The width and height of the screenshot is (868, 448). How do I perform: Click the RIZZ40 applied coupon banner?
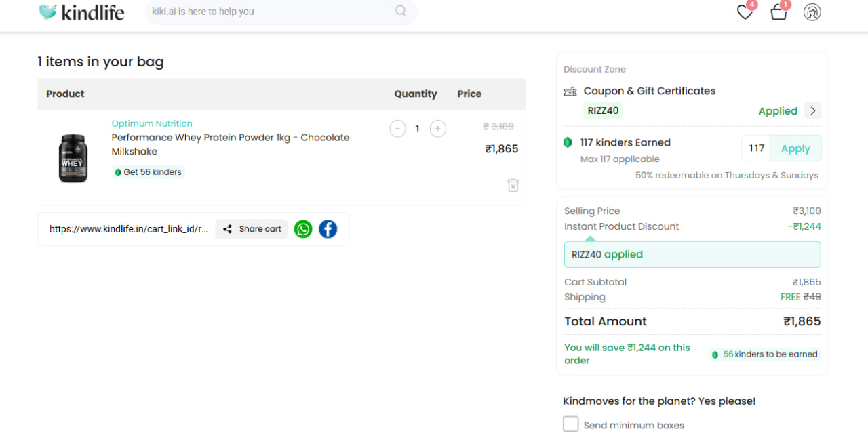tap(692, 255)
